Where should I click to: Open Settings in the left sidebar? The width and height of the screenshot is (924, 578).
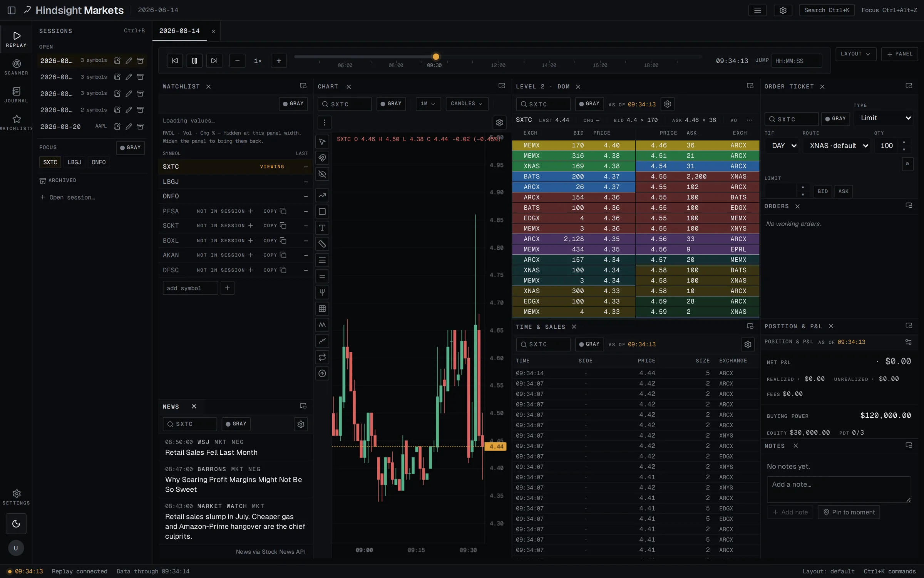point(16,497)
